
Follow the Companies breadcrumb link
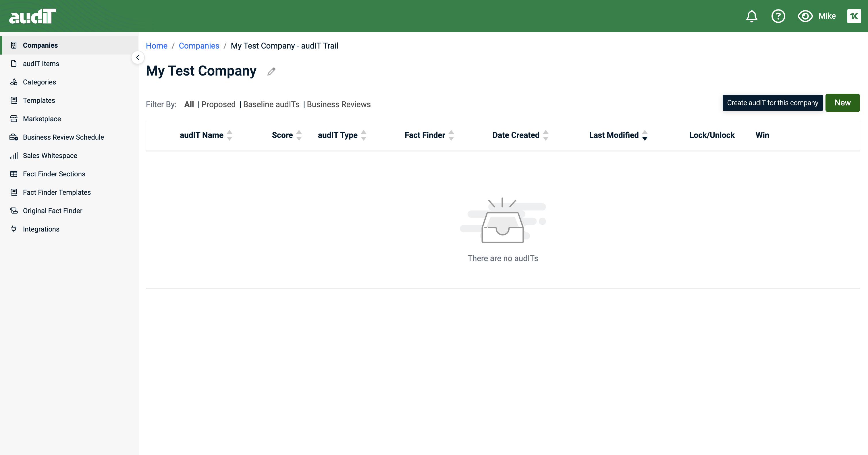point(199,46)
